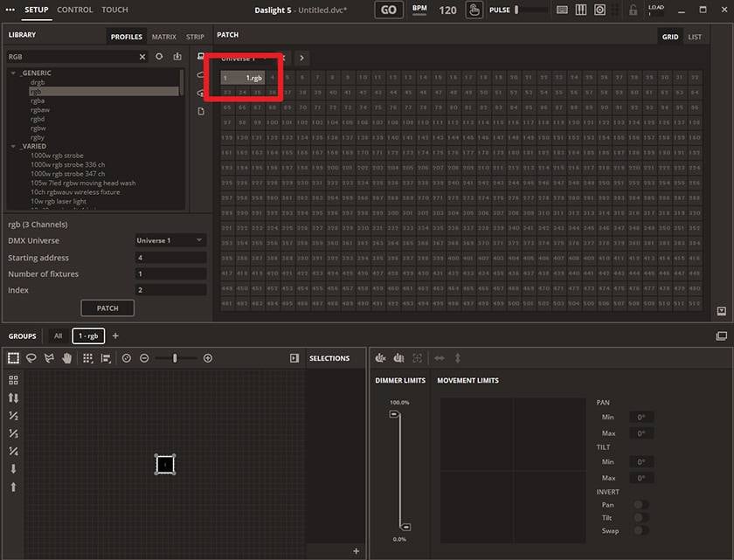Viewport: 734px width, 560px height.
Task: Click the Starting address input field
Action: 170,258
